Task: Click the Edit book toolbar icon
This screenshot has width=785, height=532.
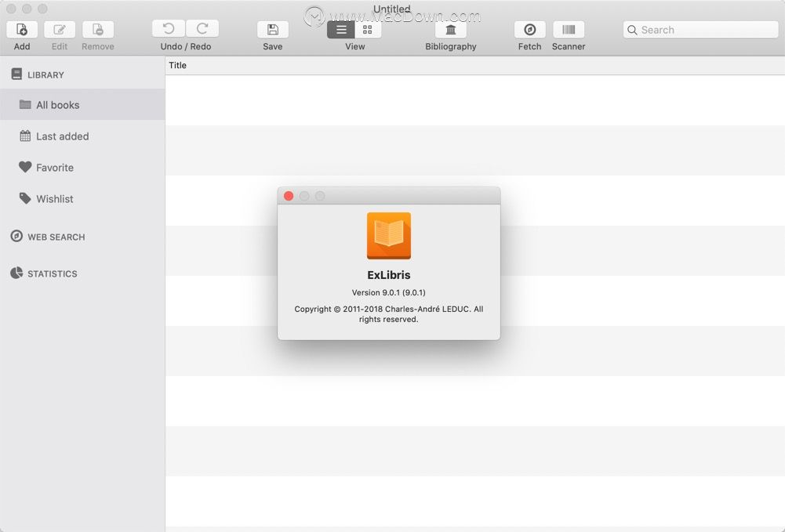Action: [x=60, y=30]
